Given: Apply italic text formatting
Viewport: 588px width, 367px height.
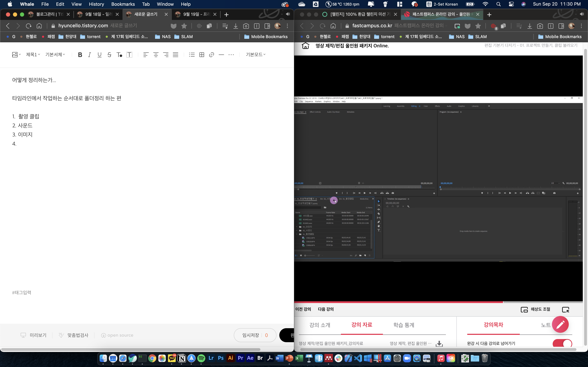Looking at the screenshot, I should (x=89, y=55).
